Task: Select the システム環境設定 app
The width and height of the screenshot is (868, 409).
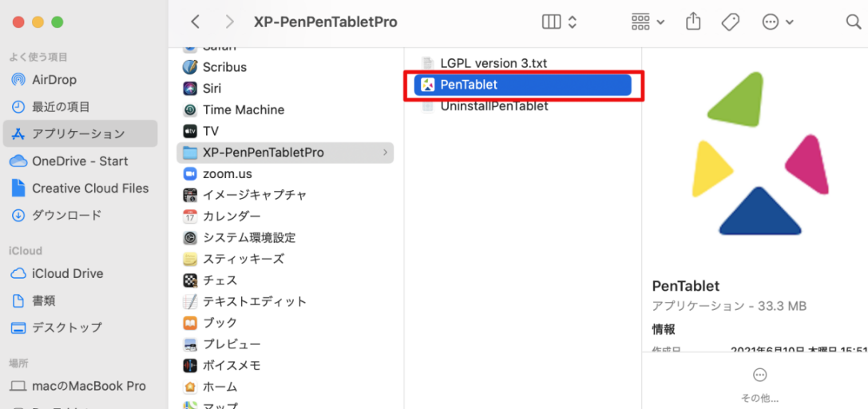Action: pyautogui.click(x=285, y=237)
